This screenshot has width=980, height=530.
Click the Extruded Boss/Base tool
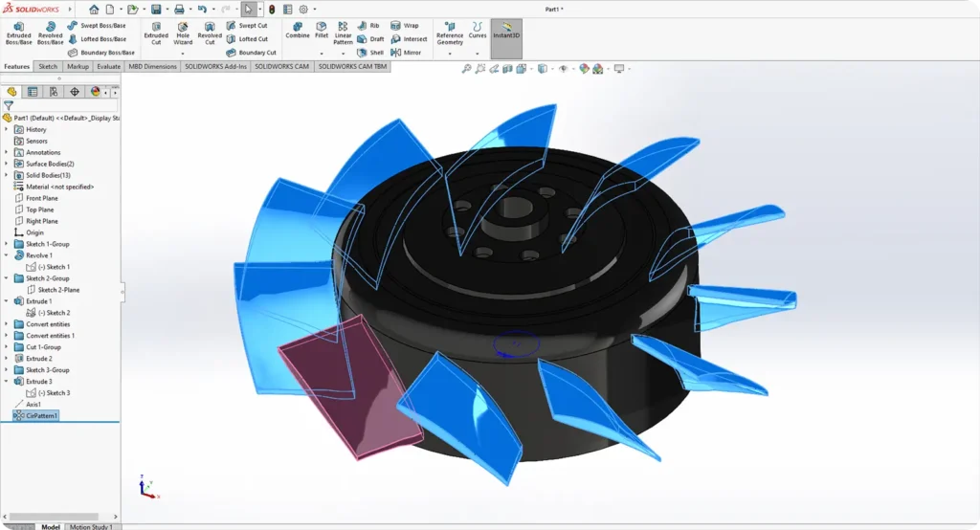(x=18, y=33)
